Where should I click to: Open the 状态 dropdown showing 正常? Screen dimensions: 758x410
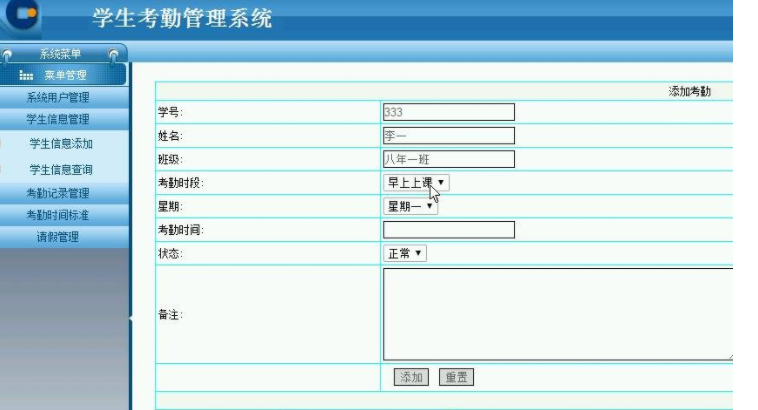[405, 253]
